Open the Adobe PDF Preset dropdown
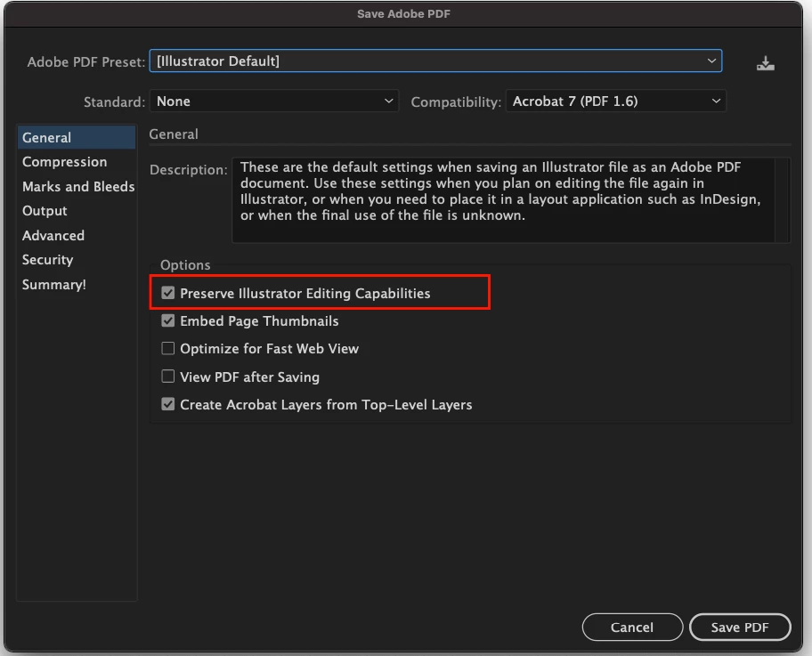This screenshot has width=812, height=656. pyautogui.click(x=435, y=61)
